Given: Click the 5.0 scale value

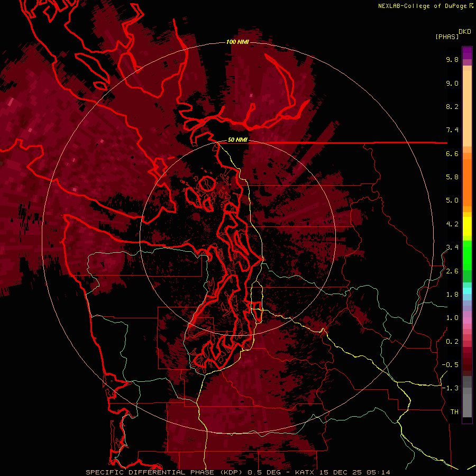Looking at the screenshot, I should point(452,200).
